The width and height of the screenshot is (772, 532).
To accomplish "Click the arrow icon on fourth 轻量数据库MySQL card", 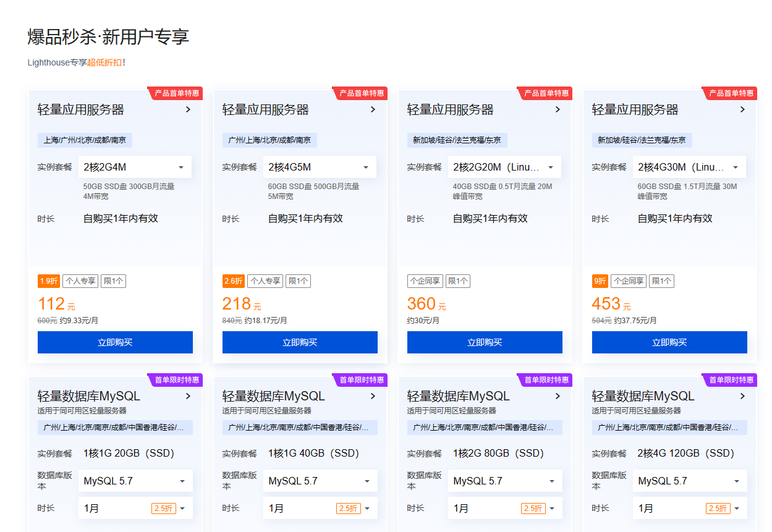I will [743, 395].
